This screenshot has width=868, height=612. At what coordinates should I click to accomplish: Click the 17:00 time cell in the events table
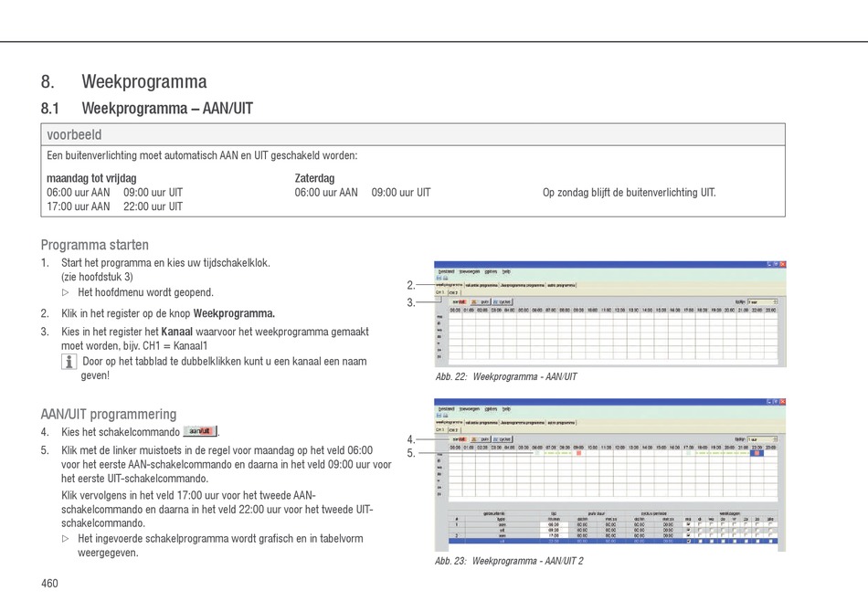(x=554, y=535)
